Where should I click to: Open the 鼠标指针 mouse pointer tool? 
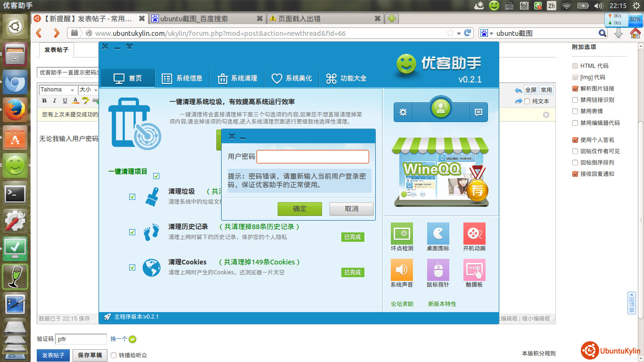(x=438, y=270)
